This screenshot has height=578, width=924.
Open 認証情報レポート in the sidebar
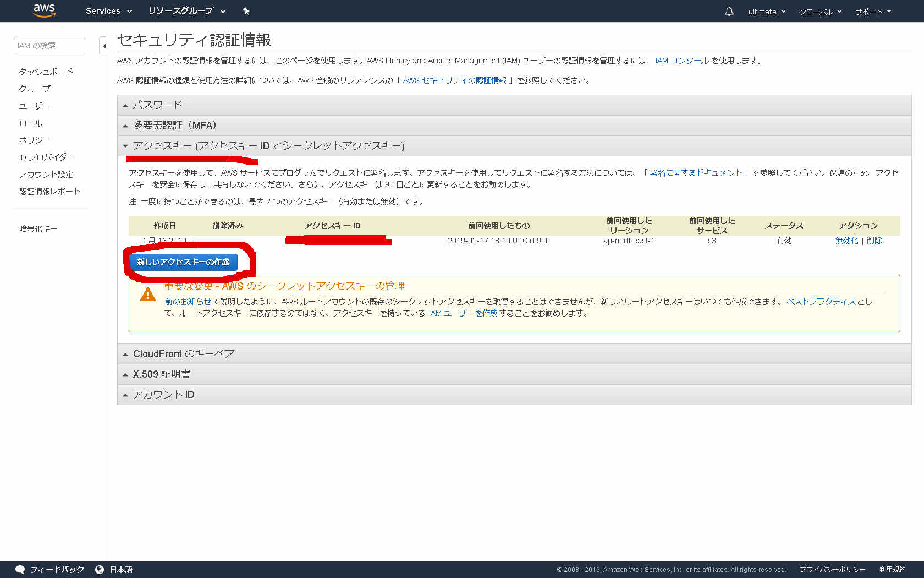tap(50, 192)
